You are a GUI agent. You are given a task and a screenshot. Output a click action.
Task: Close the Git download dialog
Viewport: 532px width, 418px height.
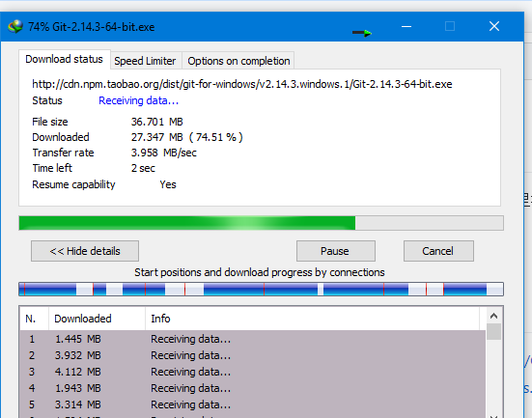coord(494,26)
